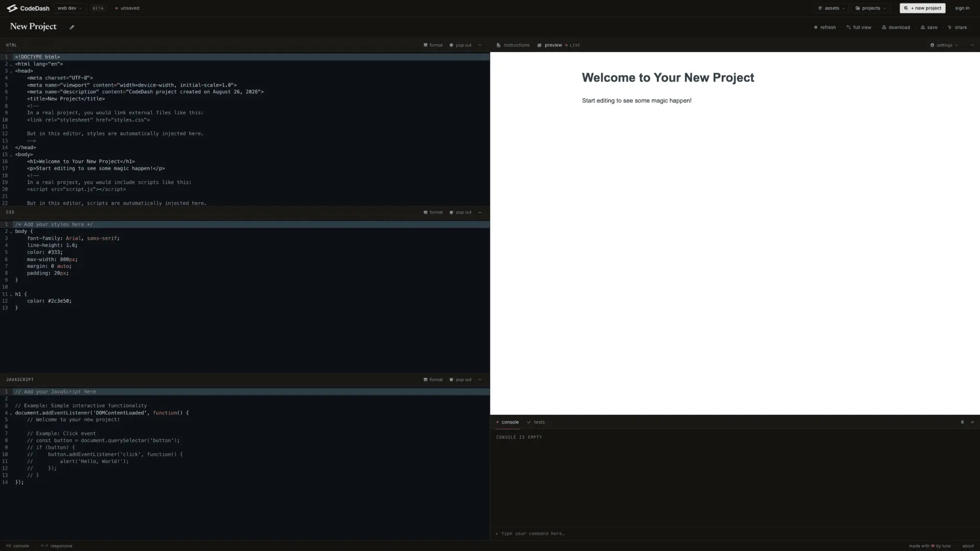
Task: Switch to the instructions tab
Action: (x=513, y=45)
